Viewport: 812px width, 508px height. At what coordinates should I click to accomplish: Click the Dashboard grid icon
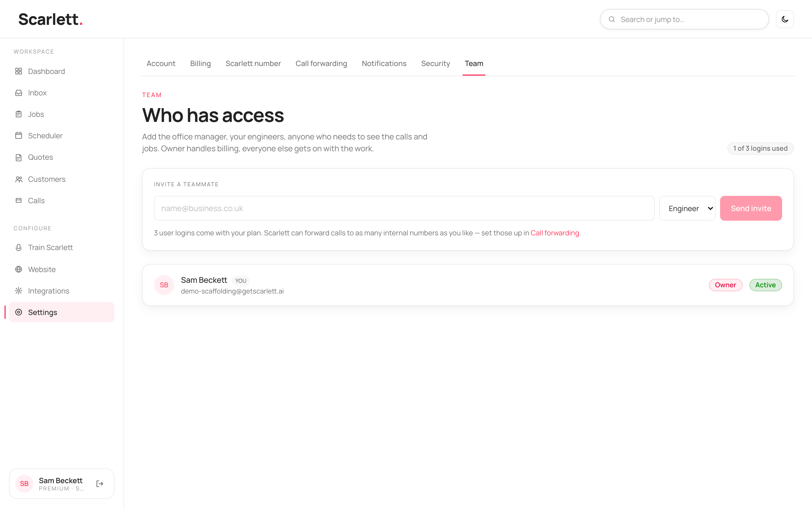point(19,71)
